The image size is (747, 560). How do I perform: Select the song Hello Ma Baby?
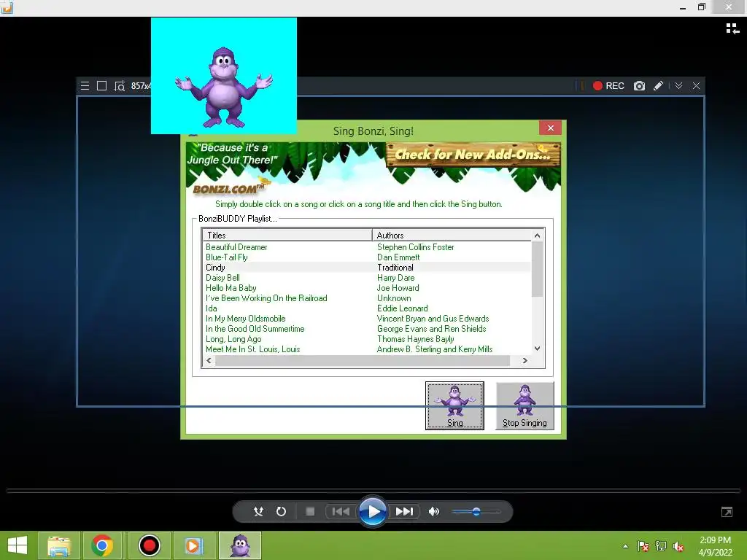231,287
